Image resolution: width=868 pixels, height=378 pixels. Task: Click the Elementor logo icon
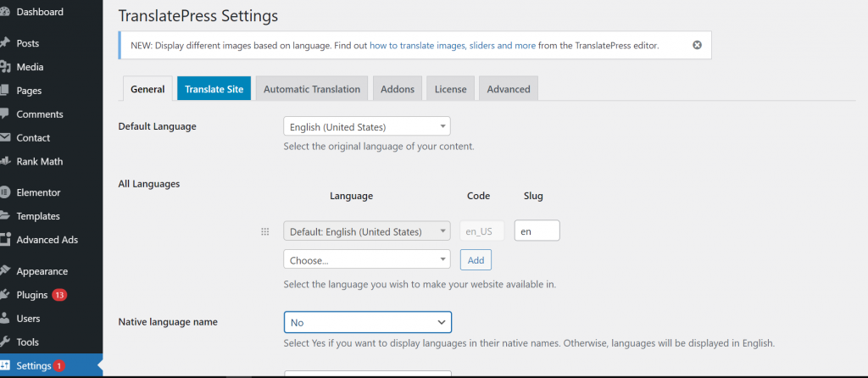pyautogui.click(x=4, y=192)
